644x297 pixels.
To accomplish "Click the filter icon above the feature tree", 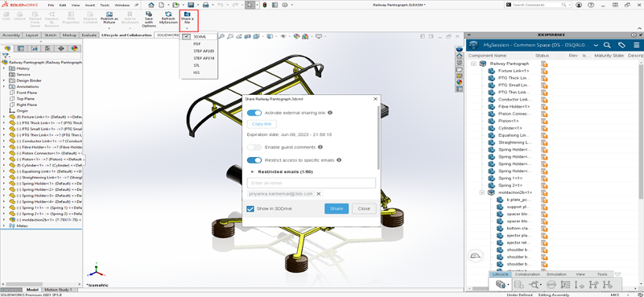I will pos(6,56).
